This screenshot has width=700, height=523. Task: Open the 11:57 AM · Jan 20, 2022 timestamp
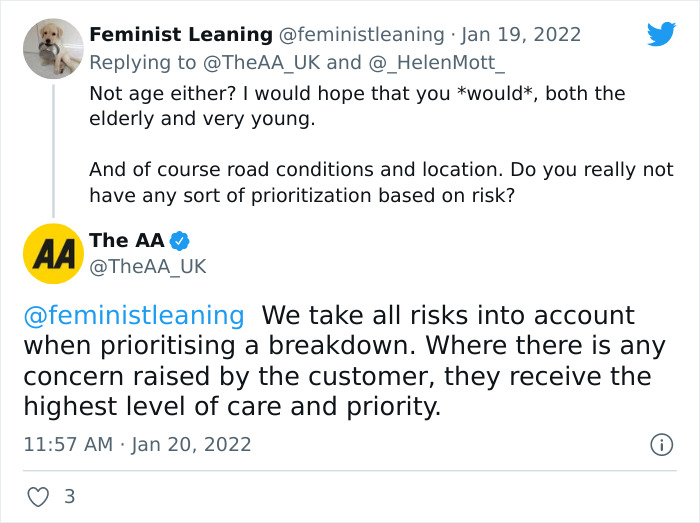(137, 444)
